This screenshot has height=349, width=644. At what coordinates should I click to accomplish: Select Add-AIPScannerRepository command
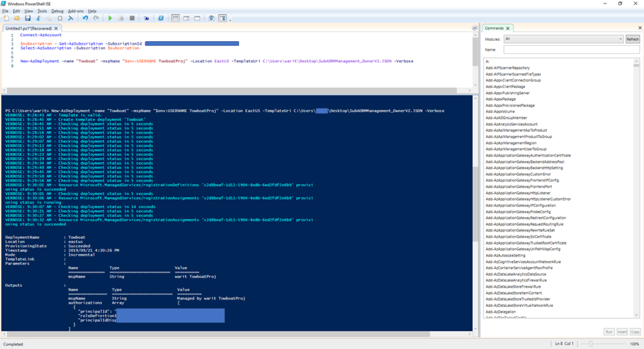(x=508, y=68)
